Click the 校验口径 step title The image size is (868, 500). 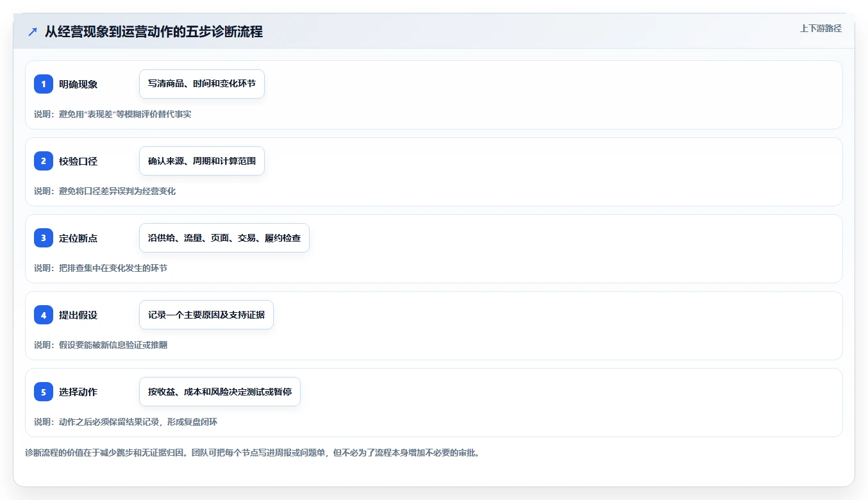(x=78, y=161)
